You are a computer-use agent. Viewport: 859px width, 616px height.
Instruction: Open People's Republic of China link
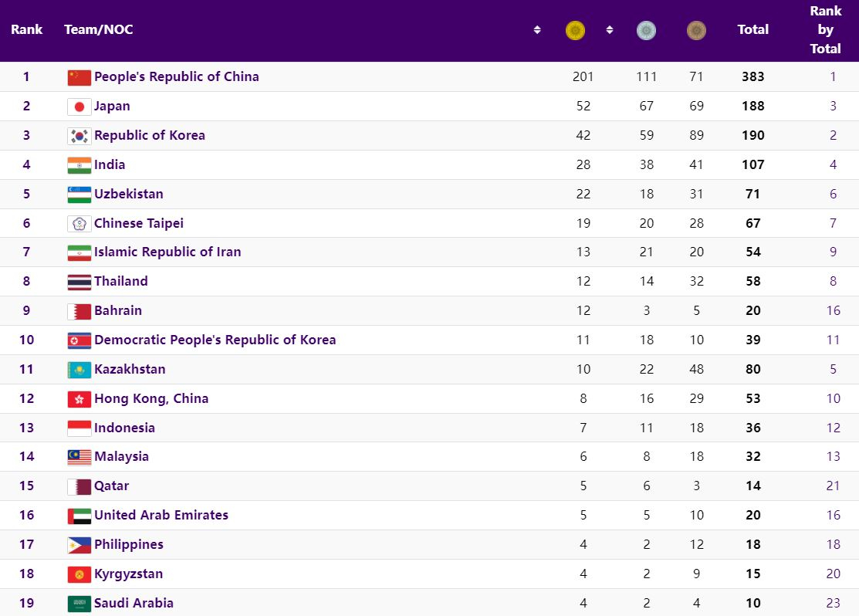pos(176,76)
